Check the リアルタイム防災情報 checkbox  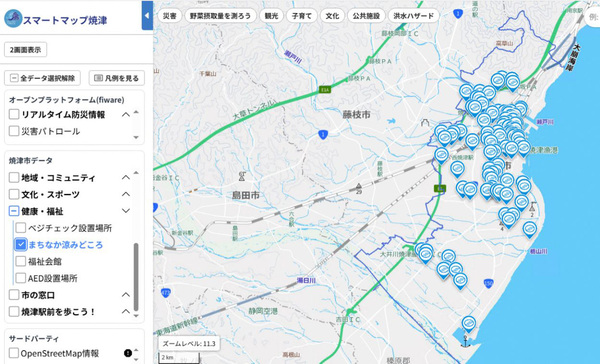pyautogui.click(x=14, y=114)
